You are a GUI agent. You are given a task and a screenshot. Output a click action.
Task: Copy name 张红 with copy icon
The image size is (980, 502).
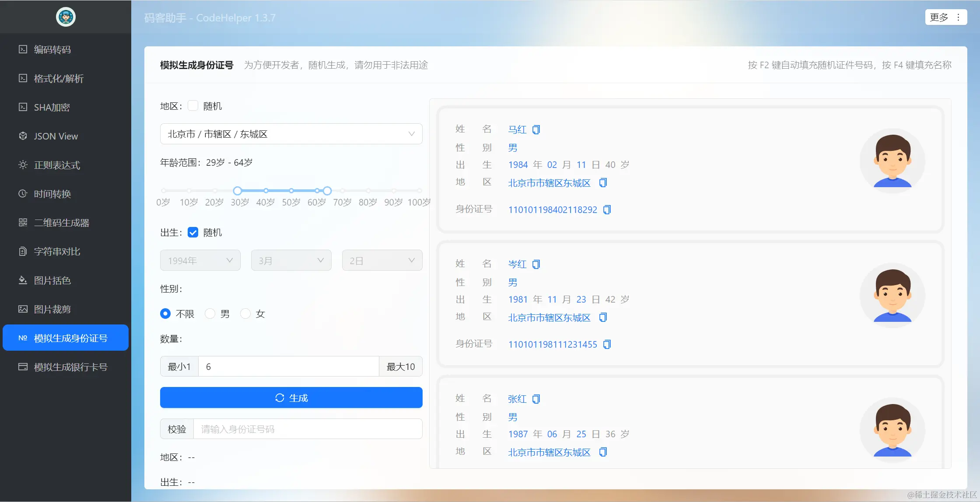tap(536, 399)
